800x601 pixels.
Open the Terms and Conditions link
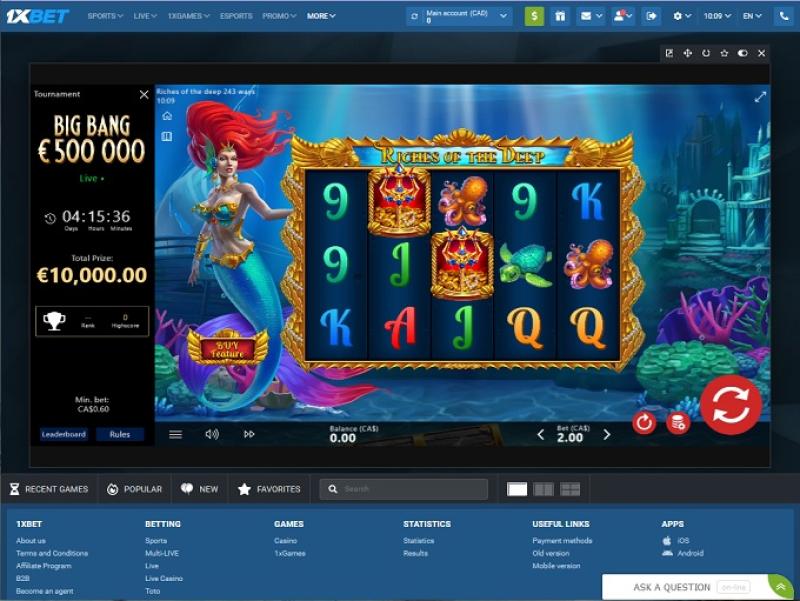52,553
